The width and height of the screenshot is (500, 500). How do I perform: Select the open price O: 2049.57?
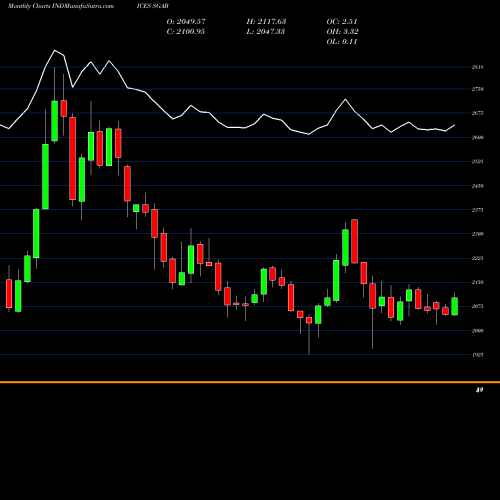pyautogui.click(x=186, y=22)
